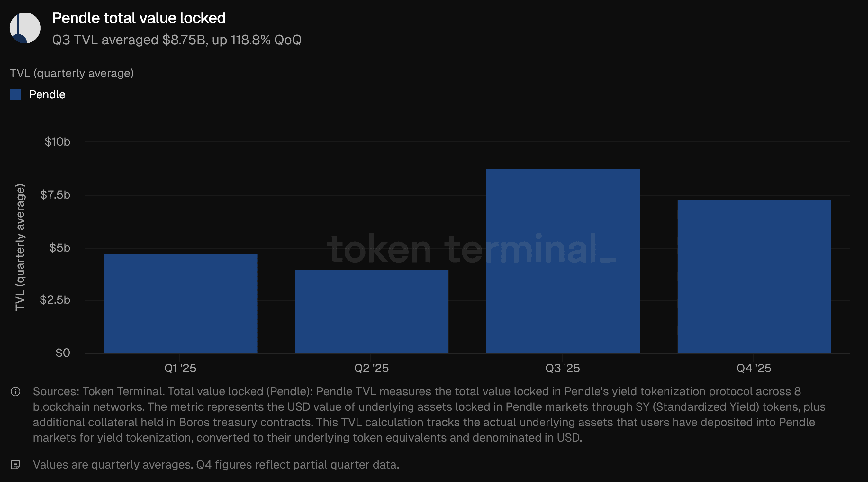This screenshot has height=482, width=868.
Task: Click the $7.5b y-axis label
Action: click(55, 195)
